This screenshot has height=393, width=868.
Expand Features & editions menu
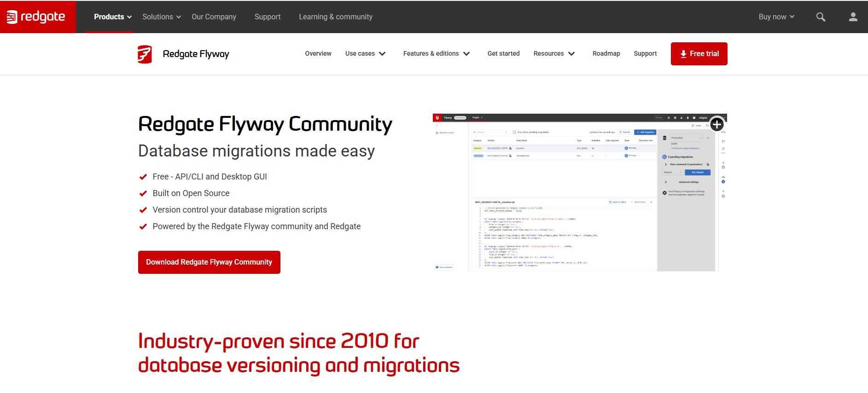436,53
